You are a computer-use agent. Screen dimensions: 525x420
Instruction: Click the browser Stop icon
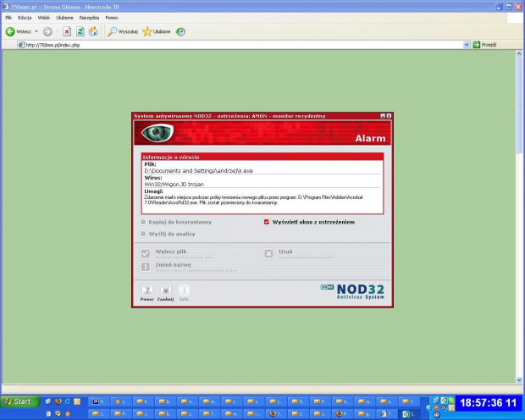(67, 31)
